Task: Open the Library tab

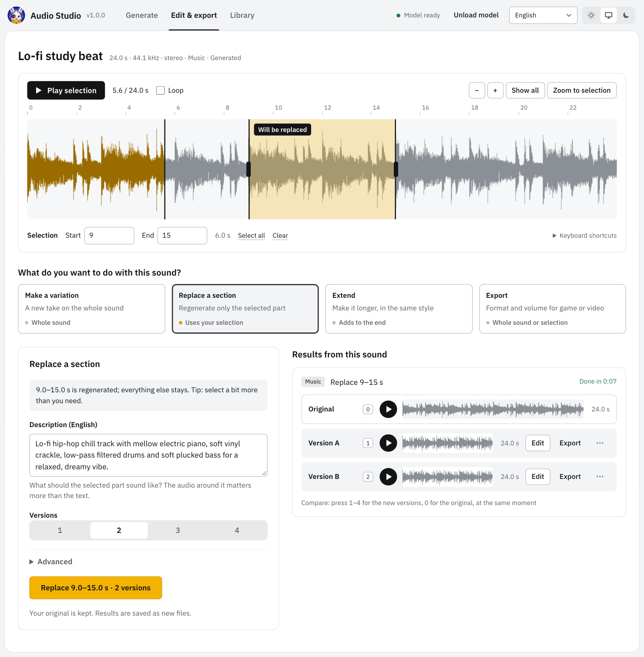Action: click(242, 15)
